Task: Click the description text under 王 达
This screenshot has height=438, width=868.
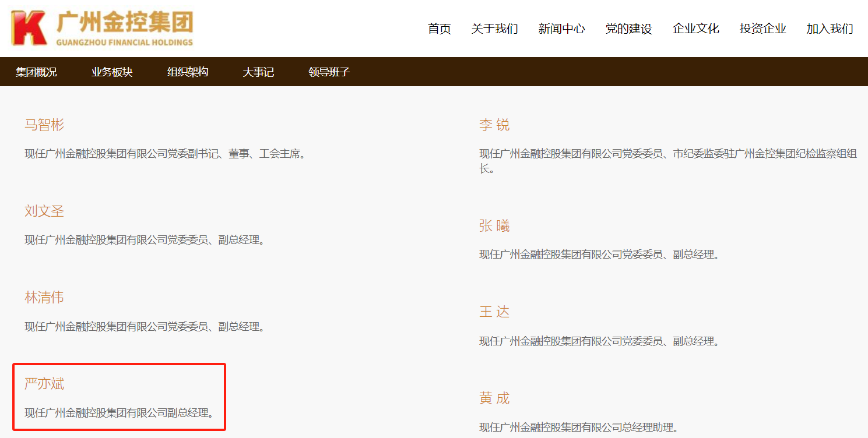Action: click(600, 341)
